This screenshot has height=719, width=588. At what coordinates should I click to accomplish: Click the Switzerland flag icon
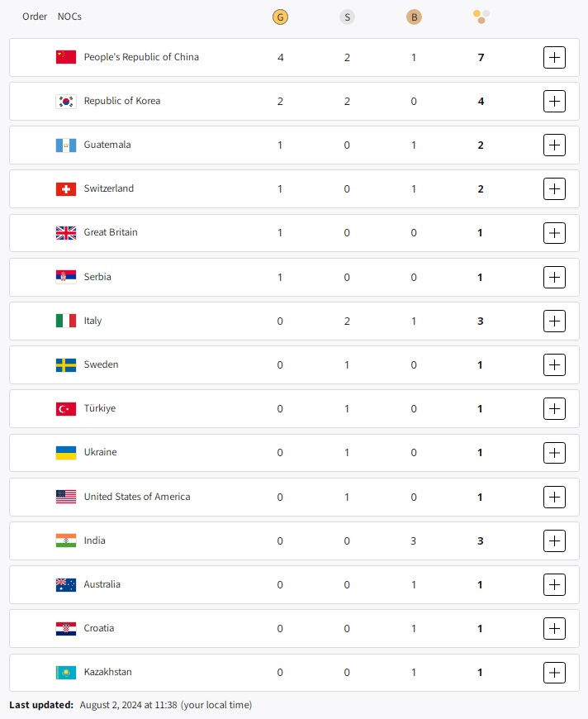(66, 189)
